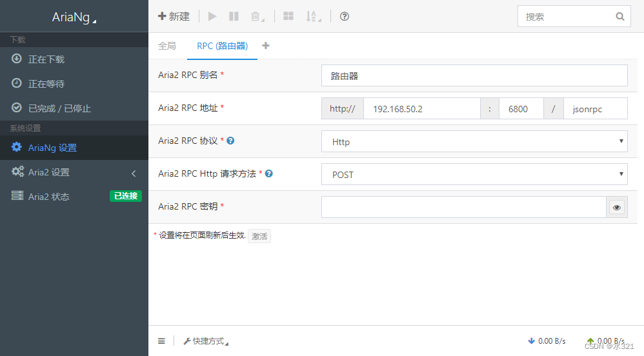644x356 pixels.
Task: Open the A-Z sort order dropdown
Action: (314, 16)
